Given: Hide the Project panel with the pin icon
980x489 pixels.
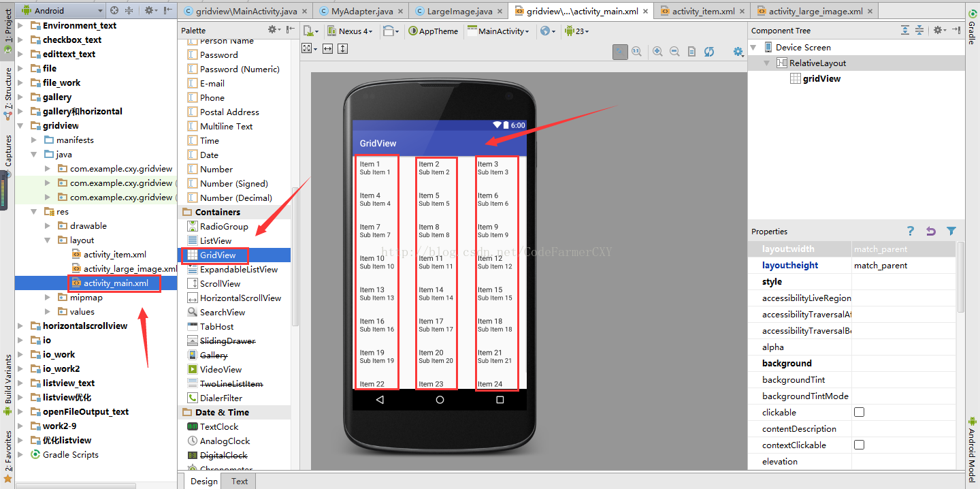Looking at the screenshot, I should point(168,10).
